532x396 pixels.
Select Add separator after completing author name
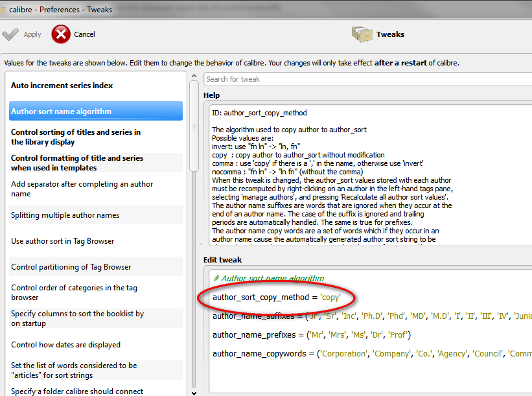(x=96, y=189)
